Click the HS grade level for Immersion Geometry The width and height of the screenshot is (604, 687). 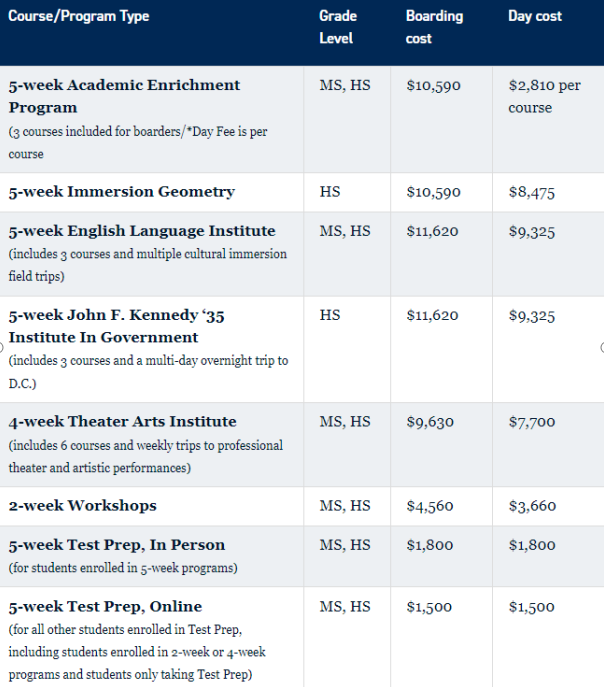point(330,191)
